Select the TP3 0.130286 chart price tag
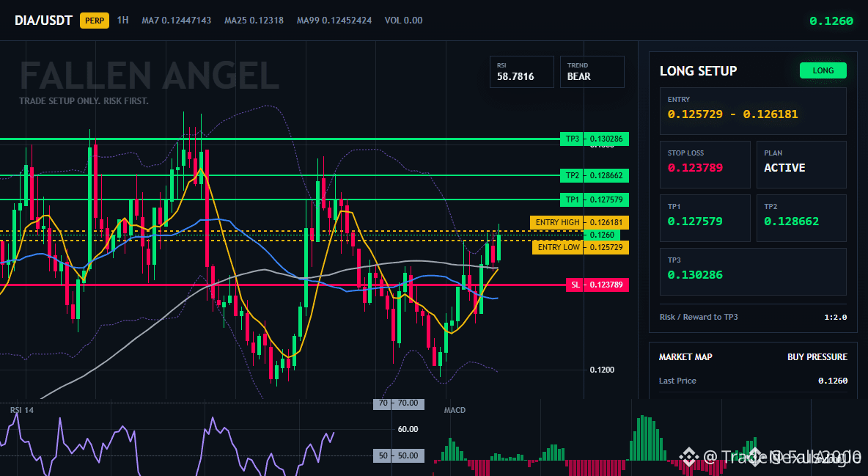 tap(595, 139)
